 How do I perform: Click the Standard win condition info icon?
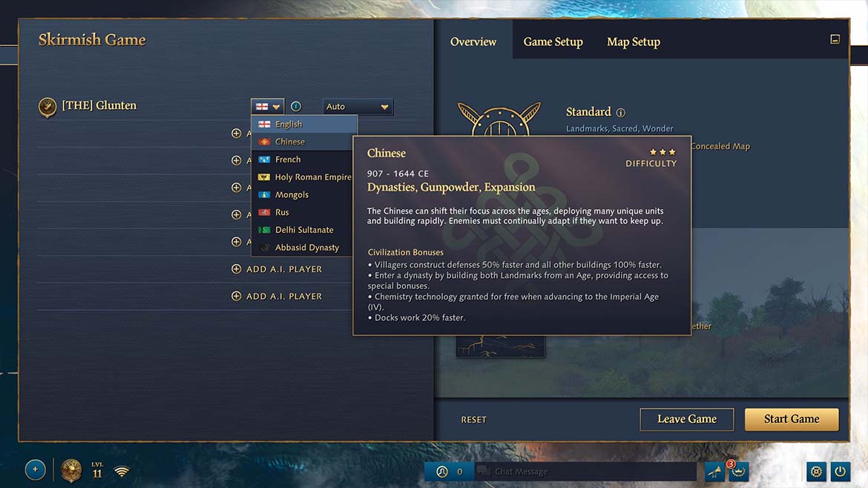[x=620, y=113]
